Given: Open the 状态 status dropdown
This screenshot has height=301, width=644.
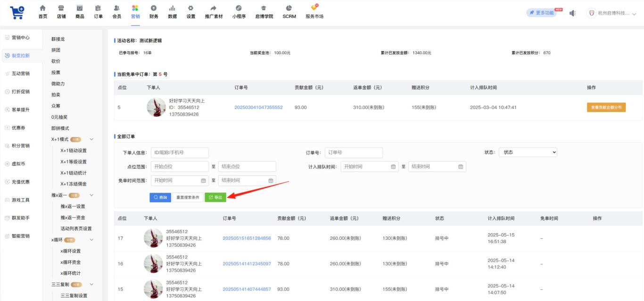Looking at the screenshot, I should 528,152.
